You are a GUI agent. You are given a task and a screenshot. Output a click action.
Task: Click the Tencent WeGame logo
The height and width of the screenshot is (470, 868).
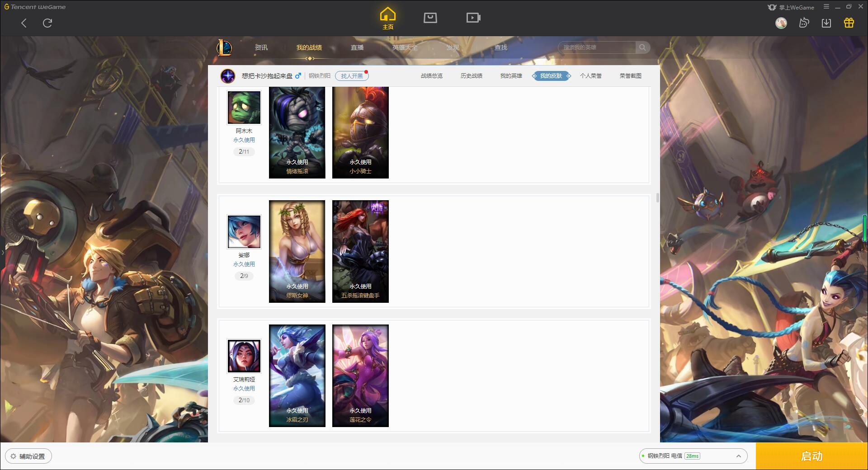click(x=35, y=7)
